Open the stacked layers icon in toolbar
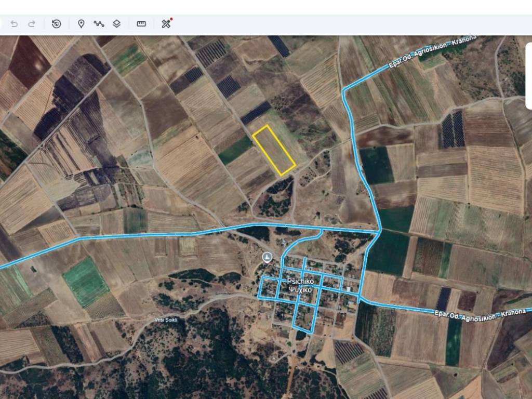 pyautogui.click(x=117, y=24)
